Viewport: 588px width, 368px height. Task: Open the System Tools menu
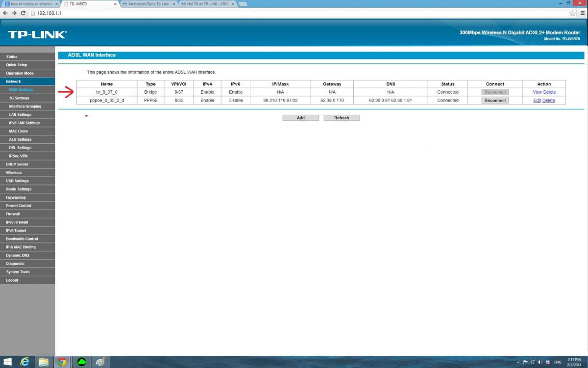tap(27, 272)
